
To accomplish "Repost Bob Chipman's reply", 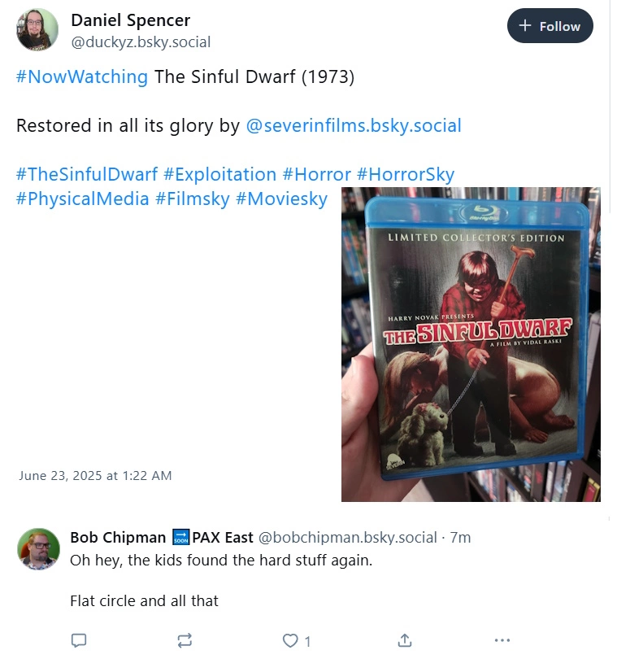I will [x=185, y=640].
